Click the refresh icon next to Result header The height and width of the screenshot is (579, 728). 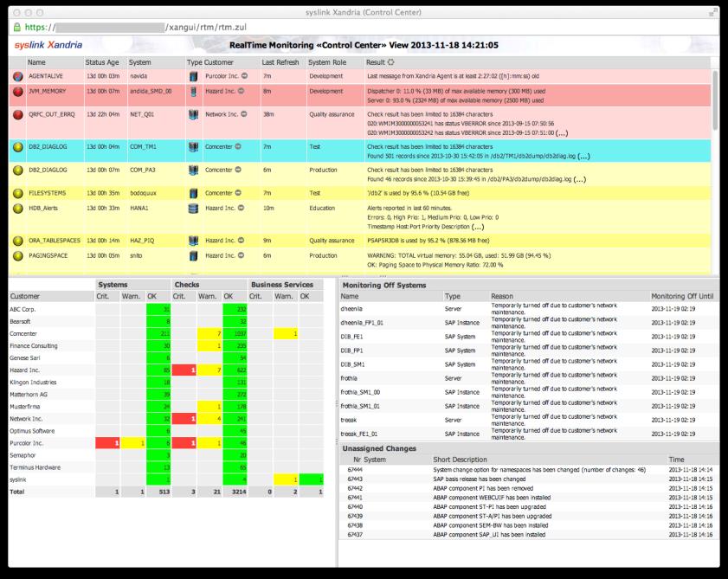click(391, 62)
